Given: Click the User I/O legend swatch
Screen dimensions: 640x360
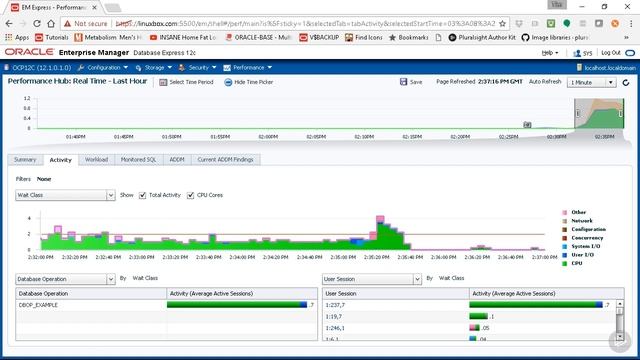Looking at the screenshot, I should [565, 255].
